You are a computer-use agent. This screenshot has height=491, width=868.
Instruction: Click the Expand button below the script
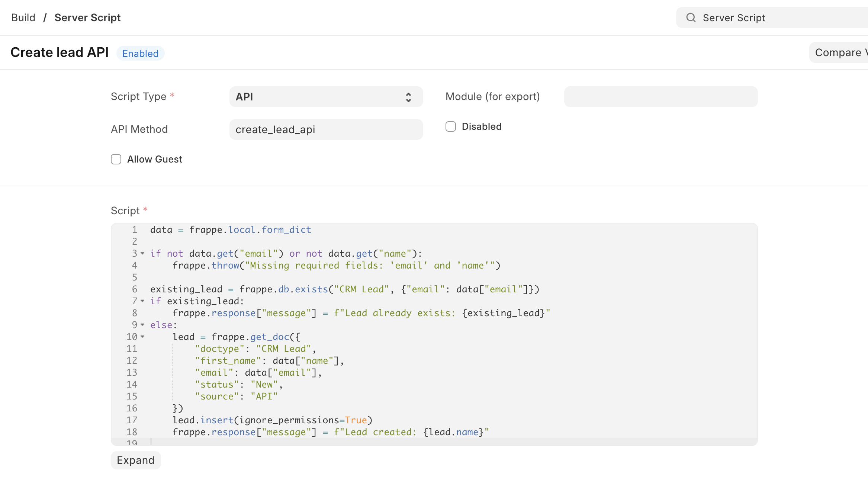coord(136,460)
